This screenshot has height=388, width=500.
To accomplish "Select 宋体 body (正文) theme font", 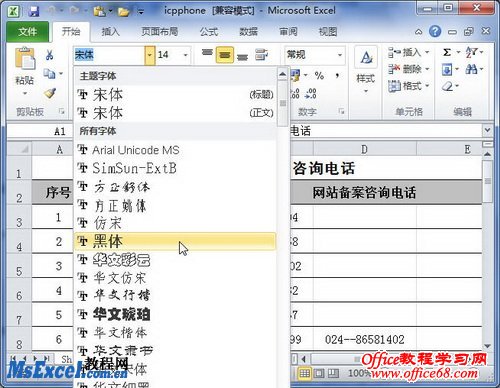I will (x=175, y=113).
